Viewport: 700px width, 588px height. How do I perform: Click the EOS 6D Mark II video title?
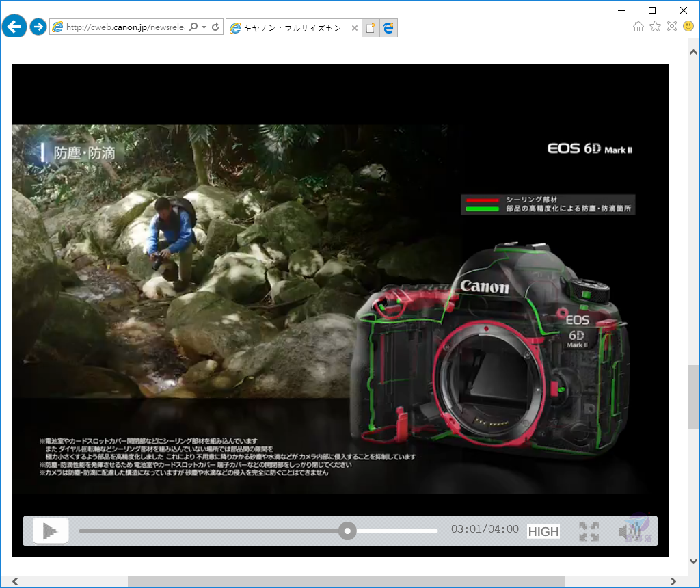pos(590,148)
